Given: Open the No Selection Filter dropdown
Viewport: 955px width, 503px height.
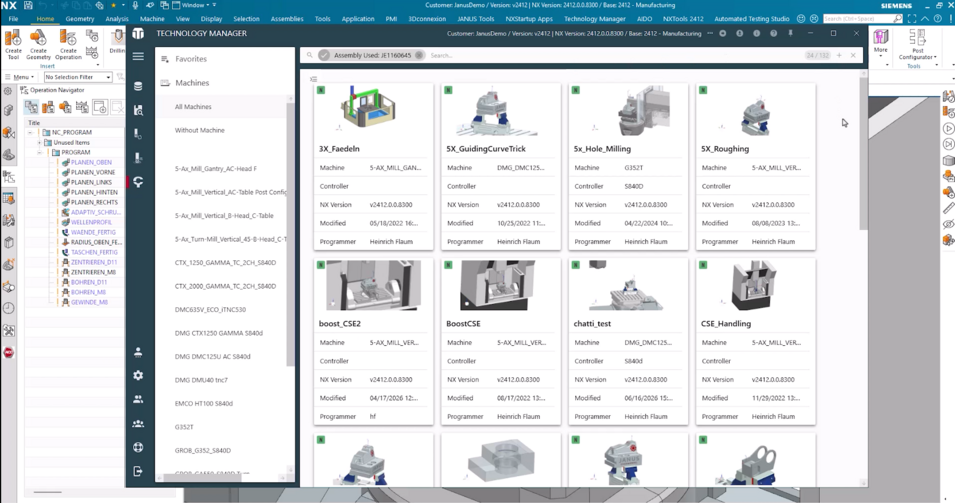Looking at the screenshot, I should point(78,77).
